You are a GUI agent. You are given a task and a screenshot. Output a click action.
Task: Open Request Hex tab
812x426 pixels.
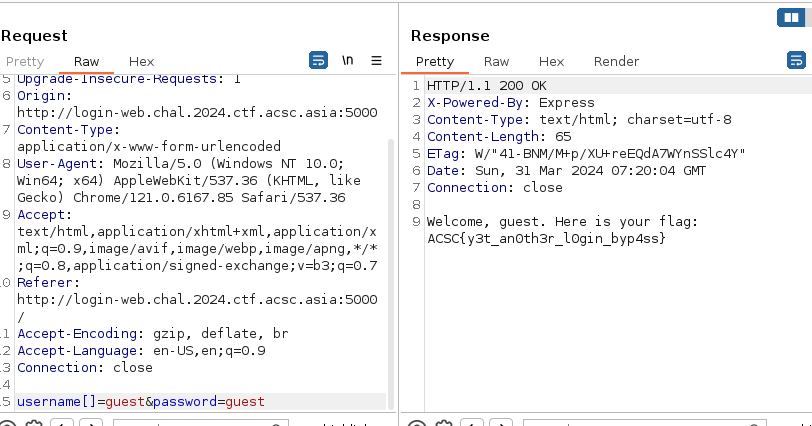tap(141, 62)
